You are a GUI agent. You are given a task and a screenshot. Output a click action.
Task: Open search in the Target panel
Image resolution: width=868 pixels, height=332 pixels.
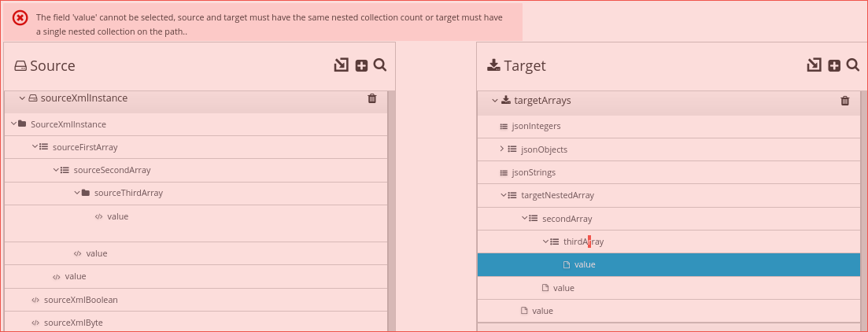point(853,65)
